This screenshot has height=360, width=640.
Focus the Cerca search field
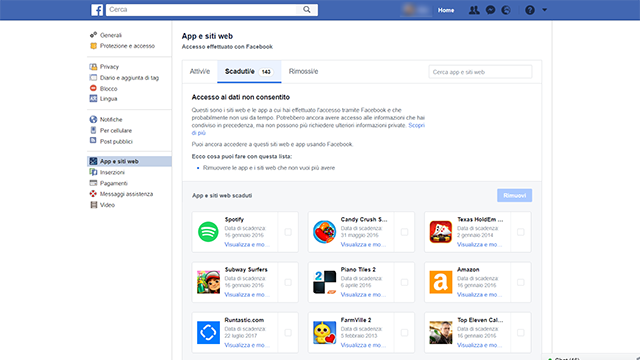click(202, 10)
